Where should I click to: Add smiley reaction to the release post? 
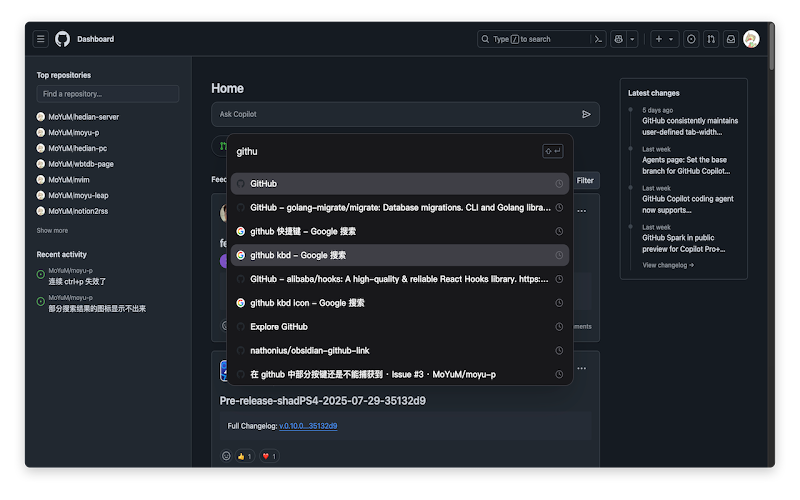point(226,456)
